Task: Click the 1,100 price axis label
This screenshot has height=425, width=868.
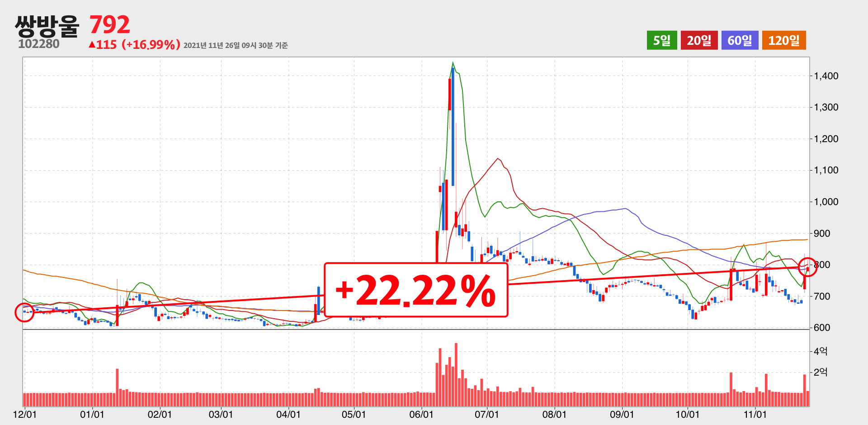Action: [x=826, y=170]
